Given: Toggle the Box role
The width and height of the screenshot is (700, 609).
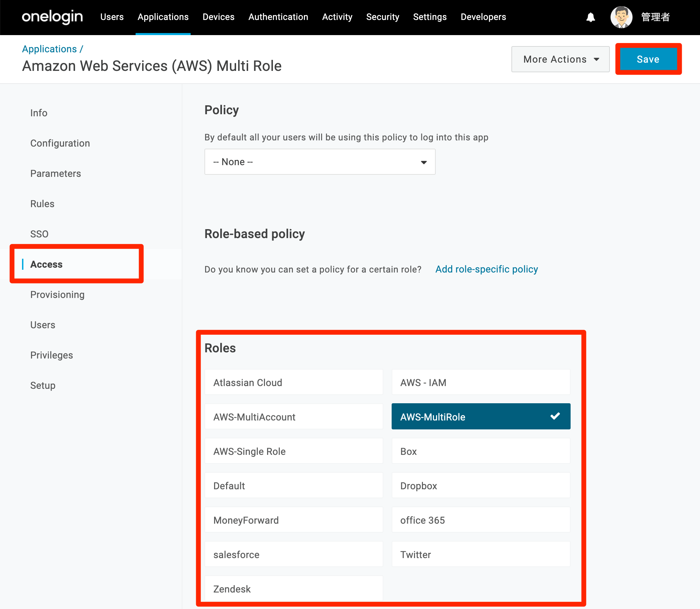Looking at the screenshot, I should click(481, 451).
